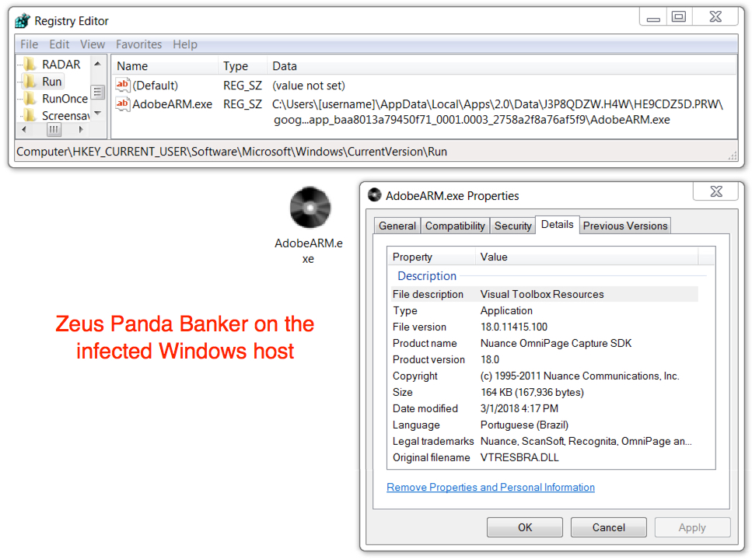752x560 pixels.
Task: Switch to the Compatibility tab
Action: click(455, 226)
